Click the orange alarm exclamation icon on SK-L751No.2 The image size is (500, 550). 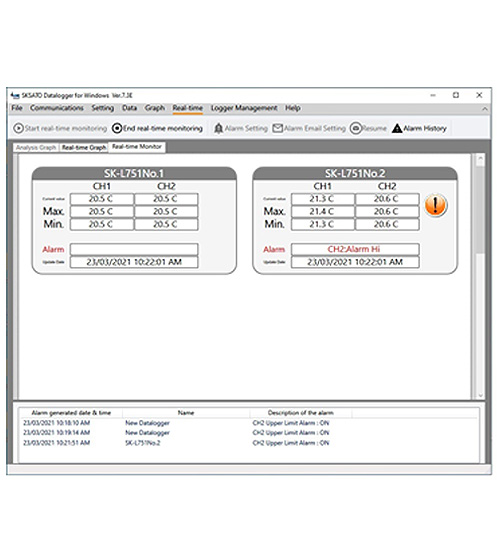click(435, 205)
